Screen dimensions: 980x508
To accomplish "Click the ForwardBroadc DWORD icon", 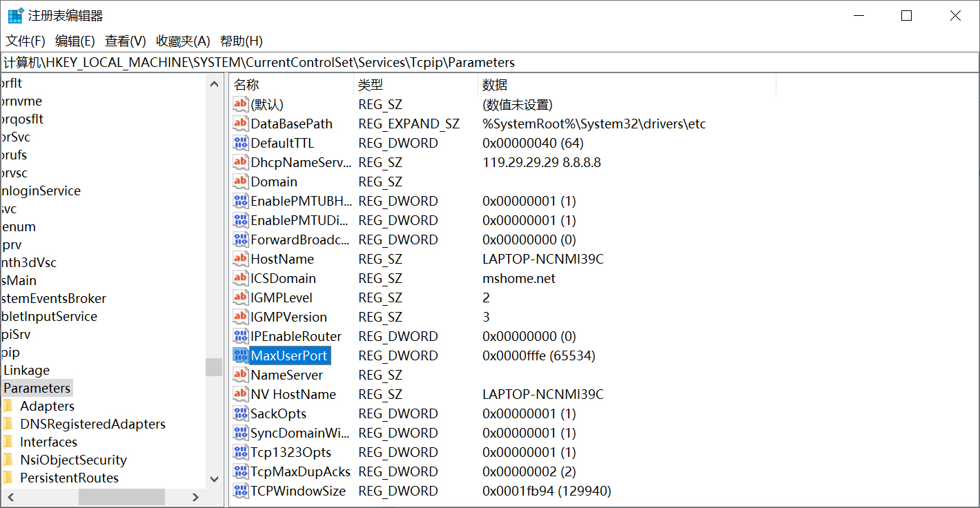I will click(240, 240).
